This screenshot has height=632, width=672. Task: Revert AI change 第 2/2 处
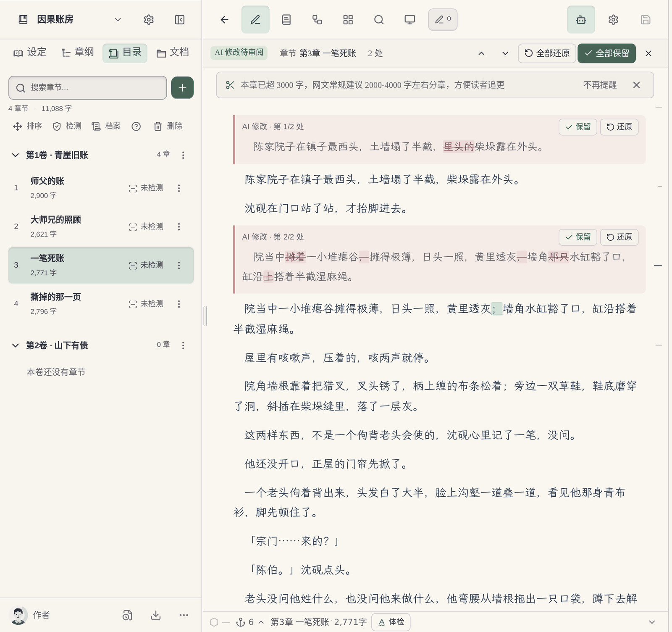[x=619, y=237]
